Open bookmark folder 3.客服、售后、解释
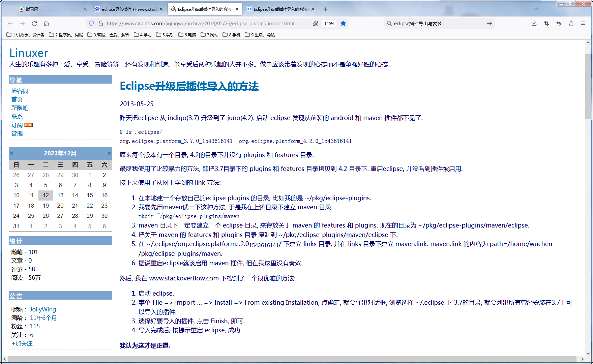This screenshot has height=364, width=593. (x=108, y=35)
